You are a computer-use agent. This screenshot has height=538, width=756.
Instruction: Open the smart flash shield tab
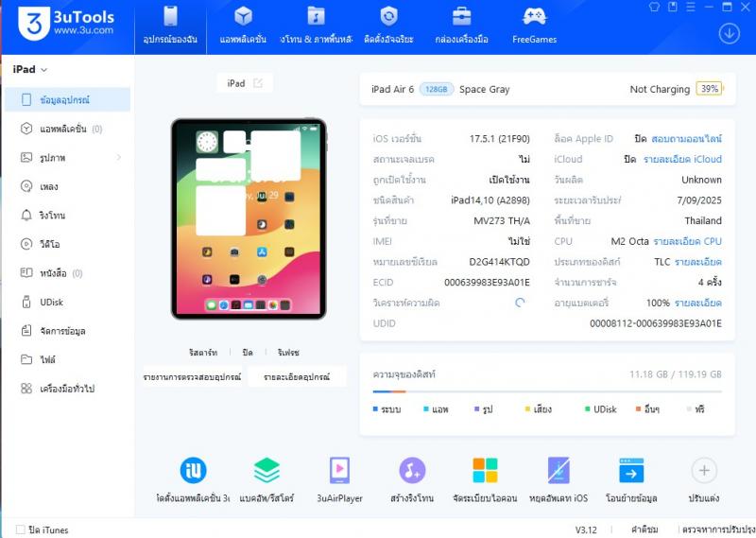[388, 26]
